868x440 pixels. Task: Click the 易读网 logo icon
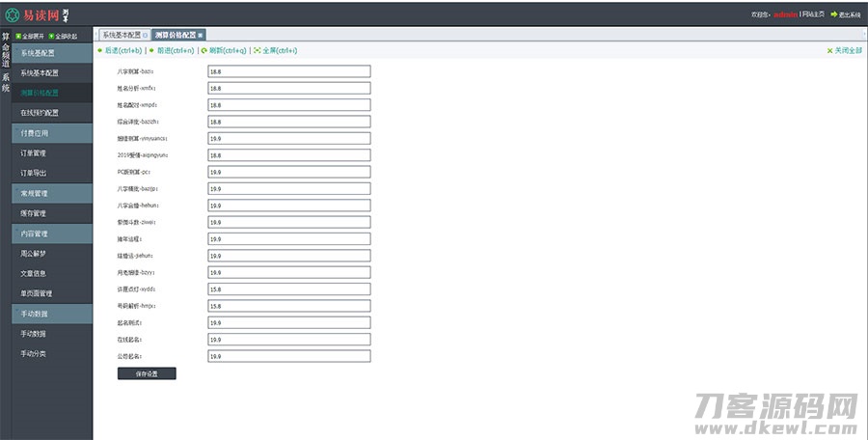click(x=13, y=14)
